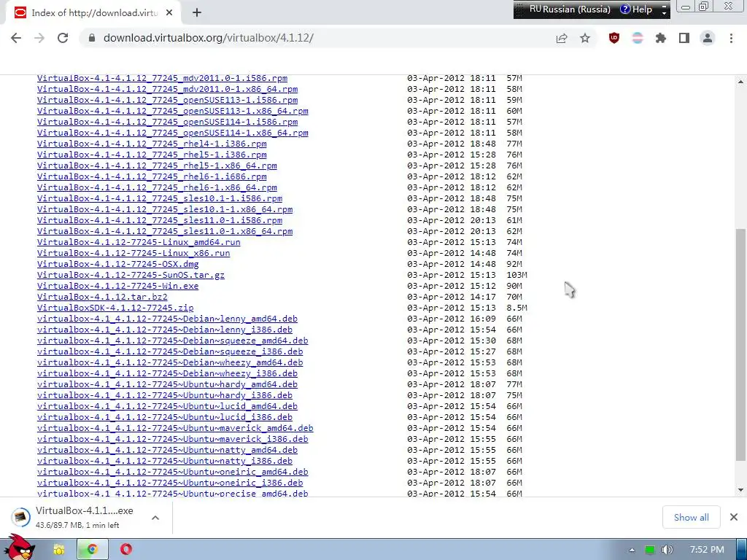Download VirtualBox-4.1.12-77245-SunOS.tar.gz
Screen dimensions: 747x560
[x=131, y=275]
